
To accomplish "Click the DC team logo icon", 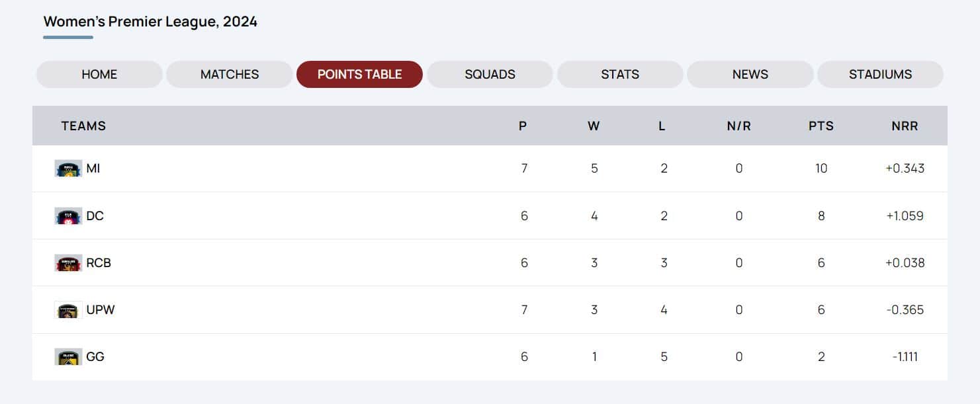I will [68, 216].
